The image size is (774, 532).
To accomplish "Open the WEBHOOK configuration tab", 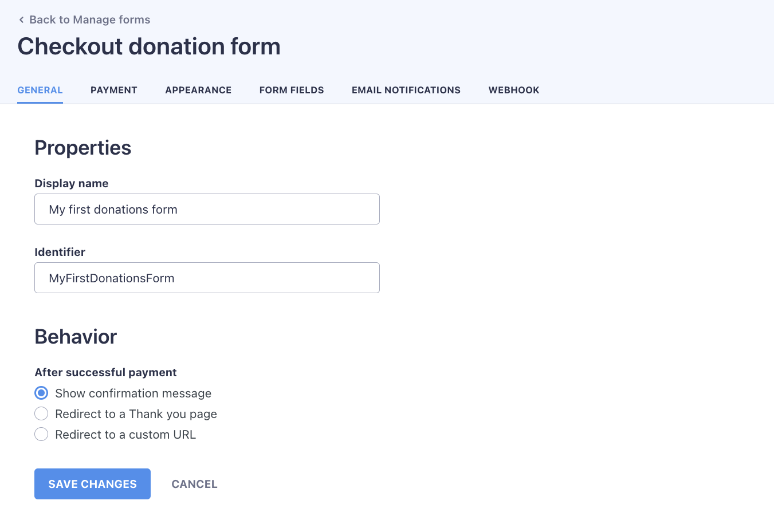I will point(513,90).
